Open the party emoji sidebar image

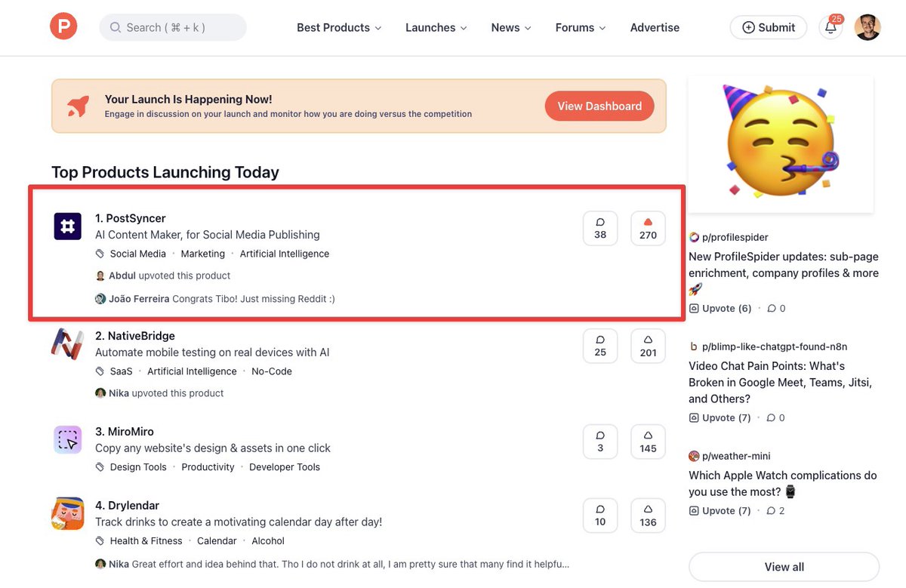781,143
